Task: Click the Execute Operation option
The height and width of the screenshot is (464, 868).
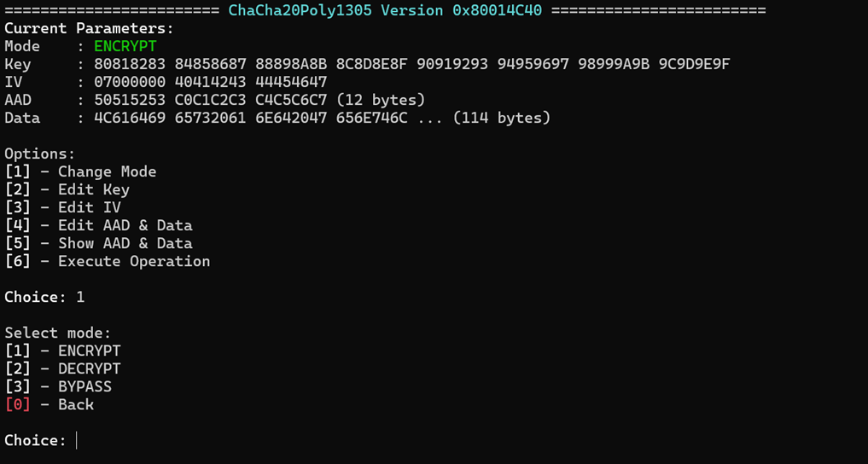Action: click(108, 261)
